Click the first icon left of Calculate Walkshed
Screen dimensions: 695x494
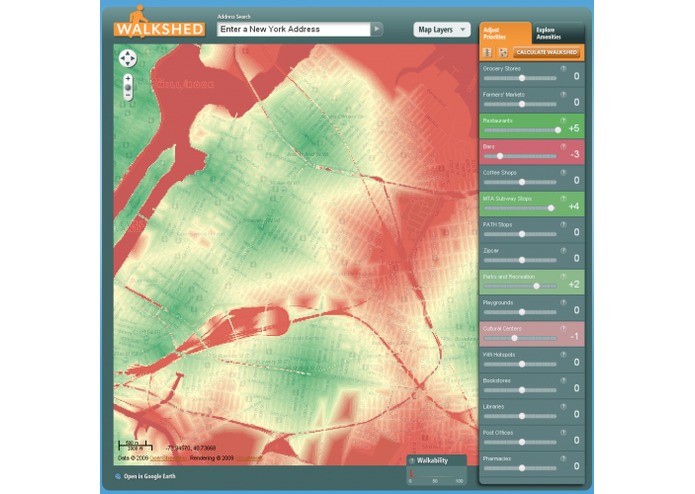coord(488,52)
